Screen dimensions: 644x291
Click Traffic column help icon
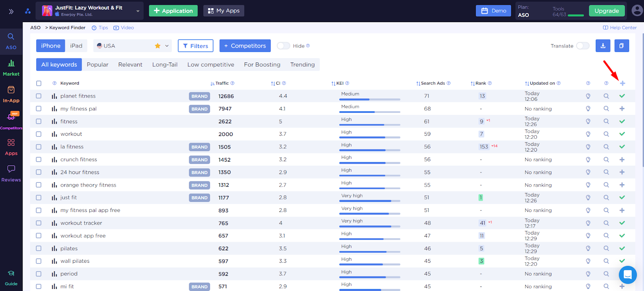point(232,83)
